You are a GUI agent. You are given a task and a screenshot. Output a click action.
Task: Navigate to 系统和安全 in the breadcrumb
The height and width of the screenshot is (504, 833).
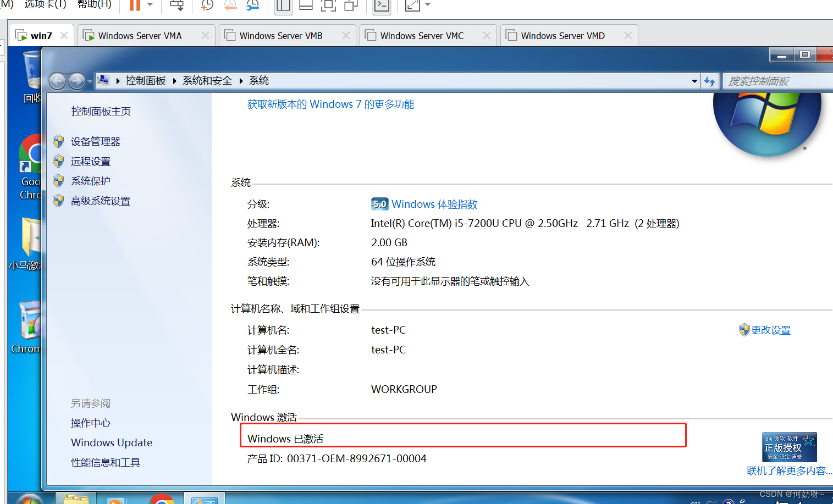click(207, 81)
